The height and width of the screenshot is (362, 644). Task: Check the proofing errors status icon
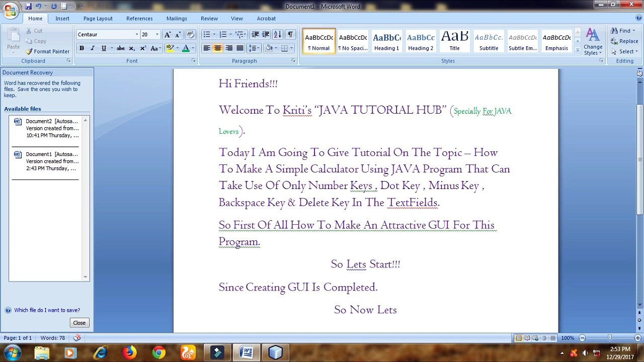tap(77, 338)
